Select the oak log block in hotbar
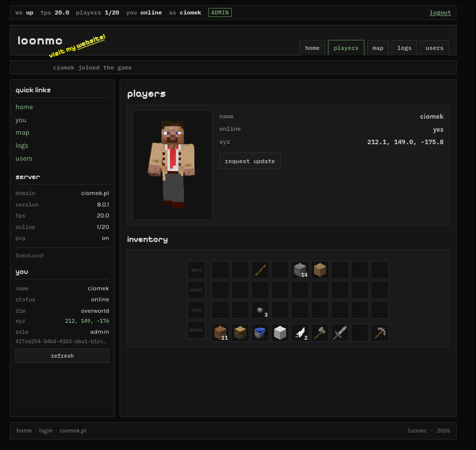476x450 pixels. (240, 333)
